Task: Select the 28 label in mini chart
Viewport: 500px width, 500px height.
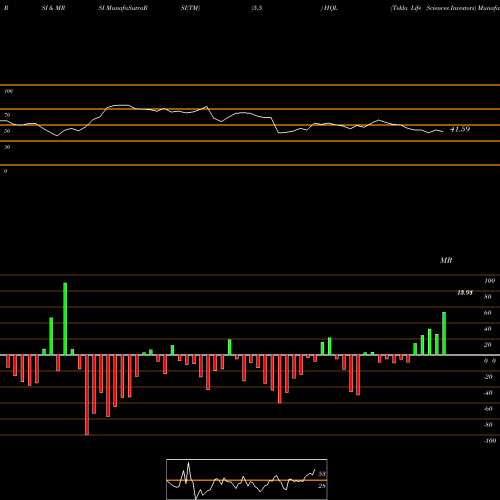Action: (322, 486)
